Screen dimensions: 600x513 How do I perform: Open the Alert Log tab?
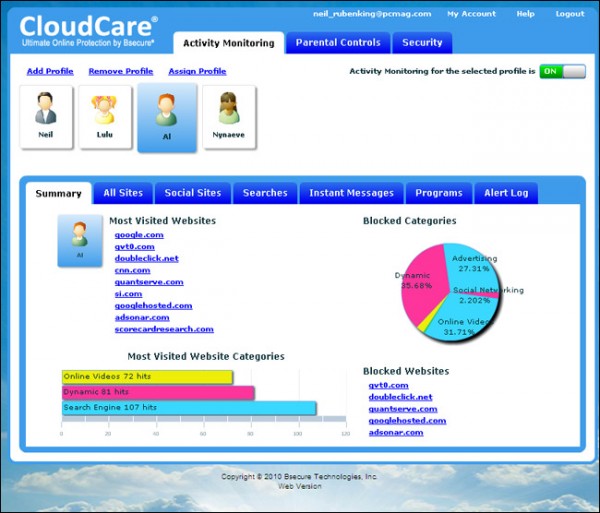506,193
